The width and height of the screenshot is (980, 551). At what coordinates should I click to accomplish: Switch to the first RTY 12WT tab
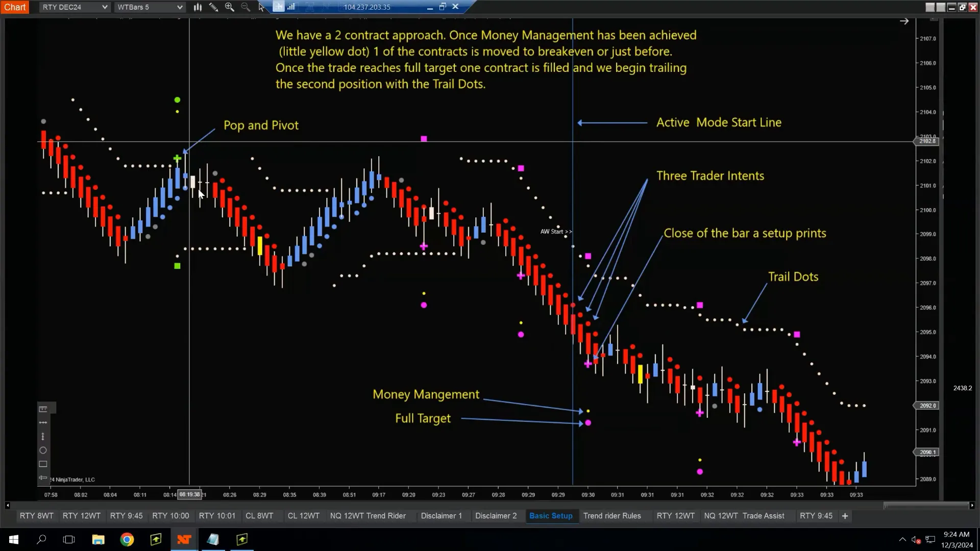[82, 516]
